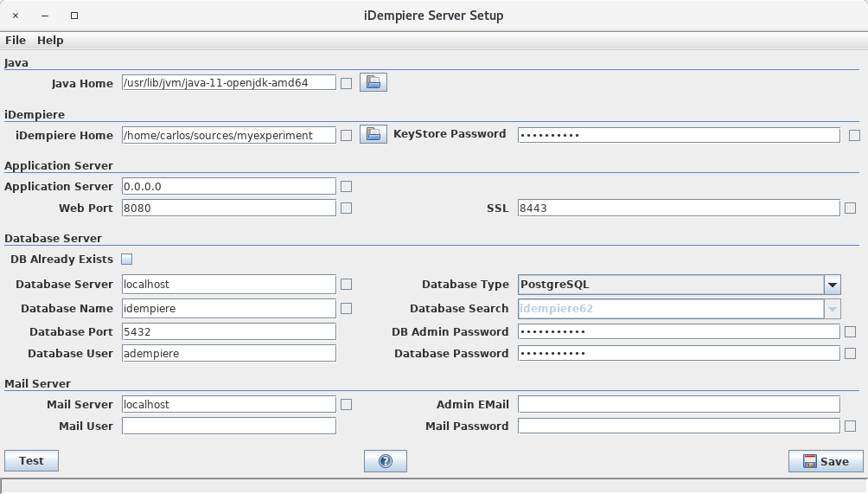Click the iDempiere Home path field
The height and width of the screenshot is (494, 868).
point(228,135)
